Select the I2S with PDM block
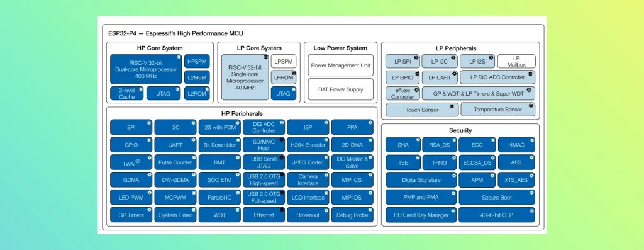This screenshot has width=644, height=250. coord(219,127)
